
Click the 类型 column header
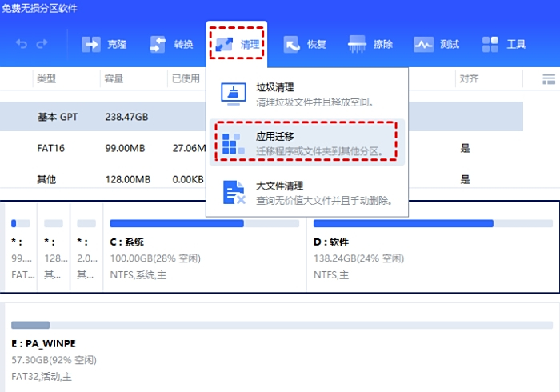(46, 79)
